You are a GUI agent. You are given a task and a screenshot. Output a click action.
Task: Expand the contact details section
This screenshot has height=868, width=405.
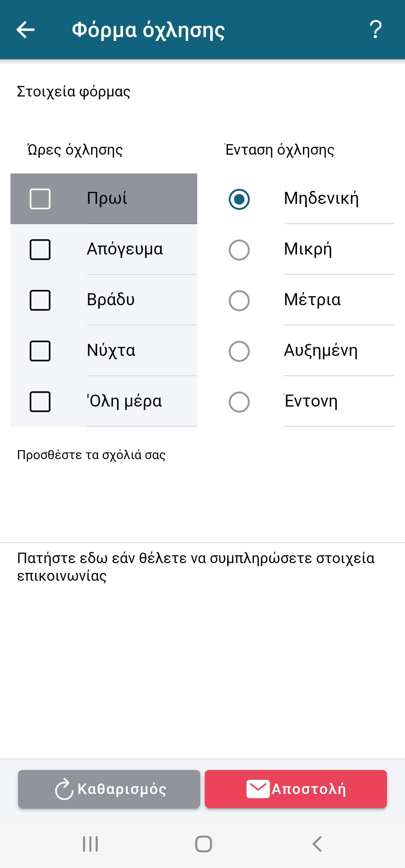click(x=196, y=567)
